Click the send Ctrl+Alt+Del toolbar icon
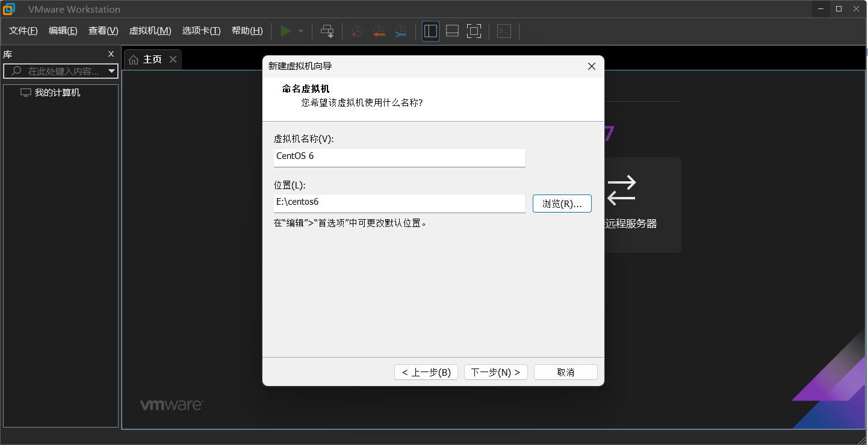Image resolution: width=868 pixels, height=445 pixels. point(327,31)
